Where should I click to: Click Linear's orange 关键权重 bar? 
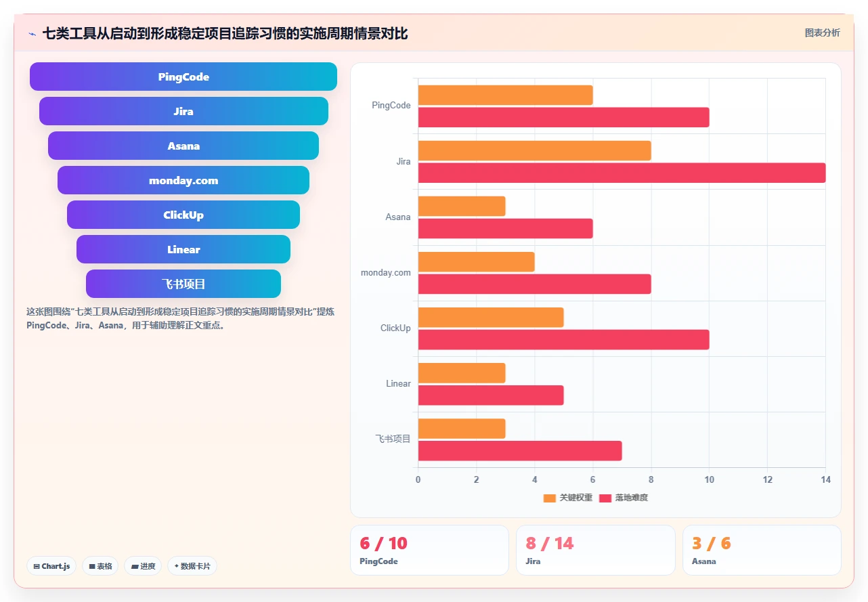point(462,372)
